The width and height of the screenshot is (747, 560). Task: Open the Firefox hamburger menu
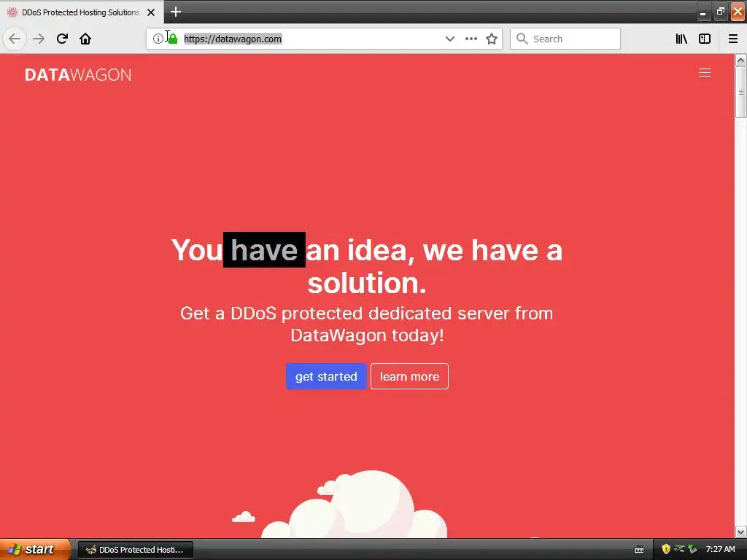coord(732,39)
